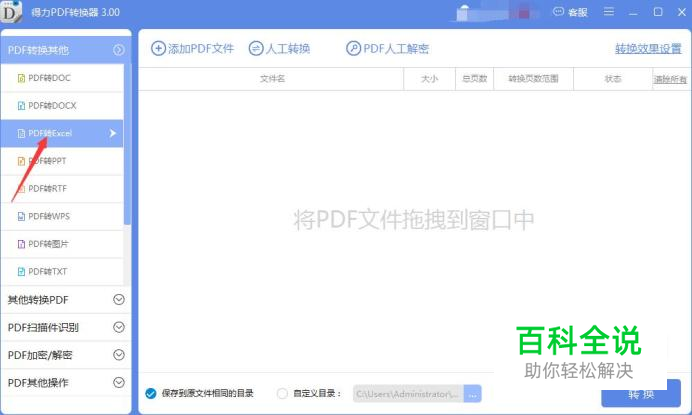Click the 总页数 column header

click(x=474, y=79)
